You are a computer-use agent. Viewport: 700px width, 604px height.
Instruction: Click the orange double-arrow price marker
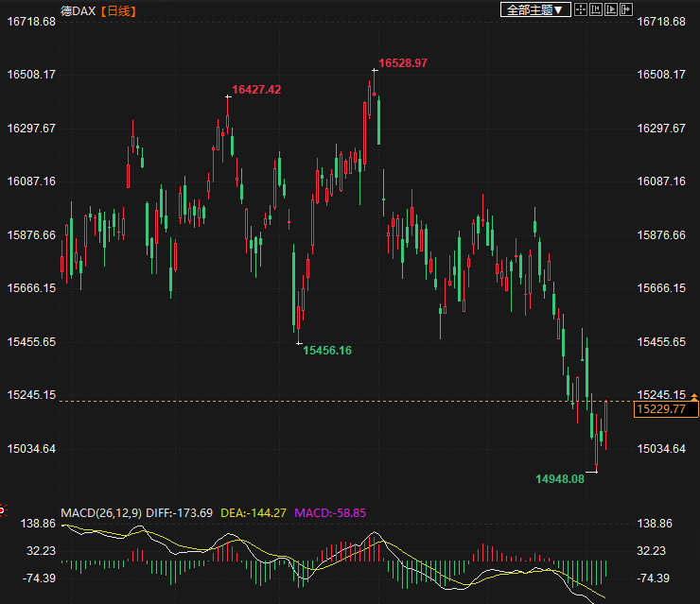695,397
